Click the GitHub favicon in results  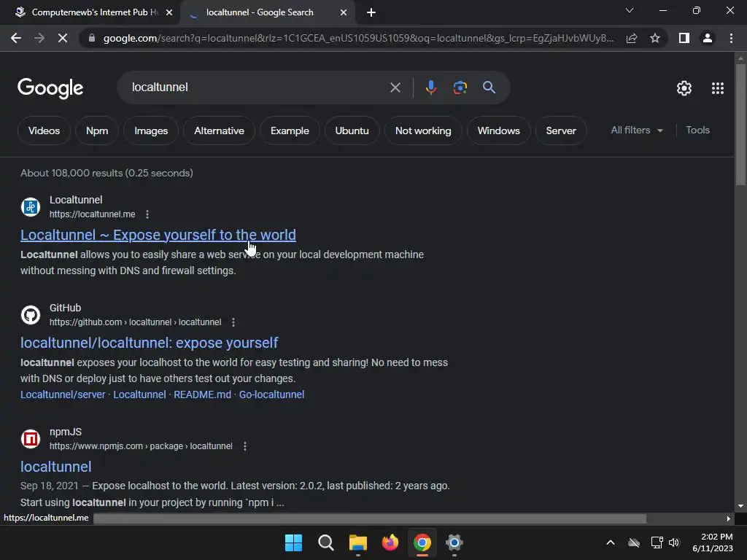(31, 315)
